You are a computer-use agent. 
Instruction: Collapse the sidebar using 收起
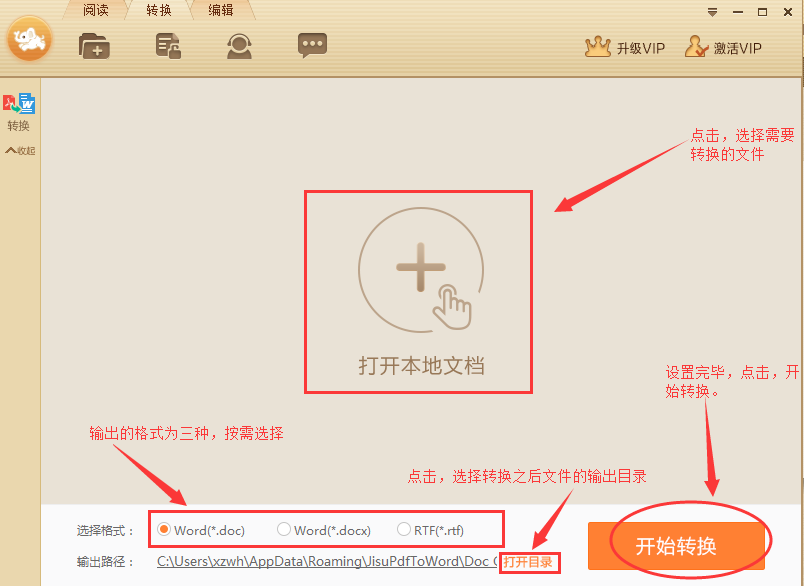(x=19, y=151)
